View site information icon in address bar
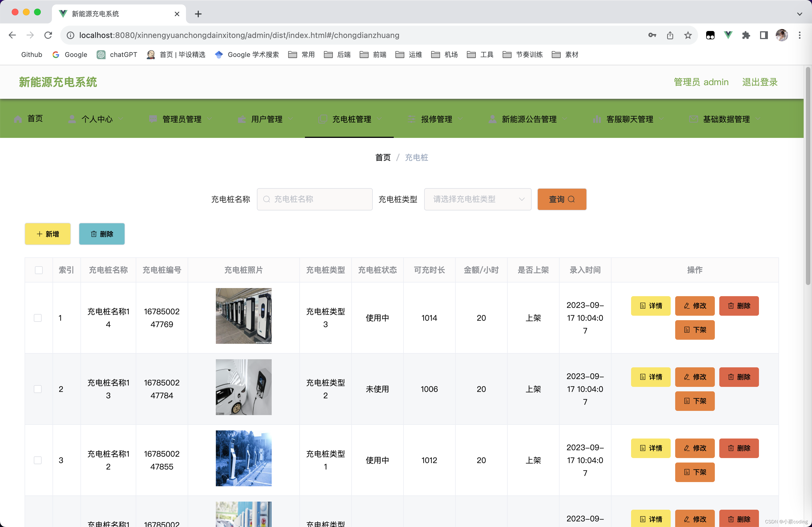Screen dimensions: 812x527 pyautogui.click(x=70, y=35)
